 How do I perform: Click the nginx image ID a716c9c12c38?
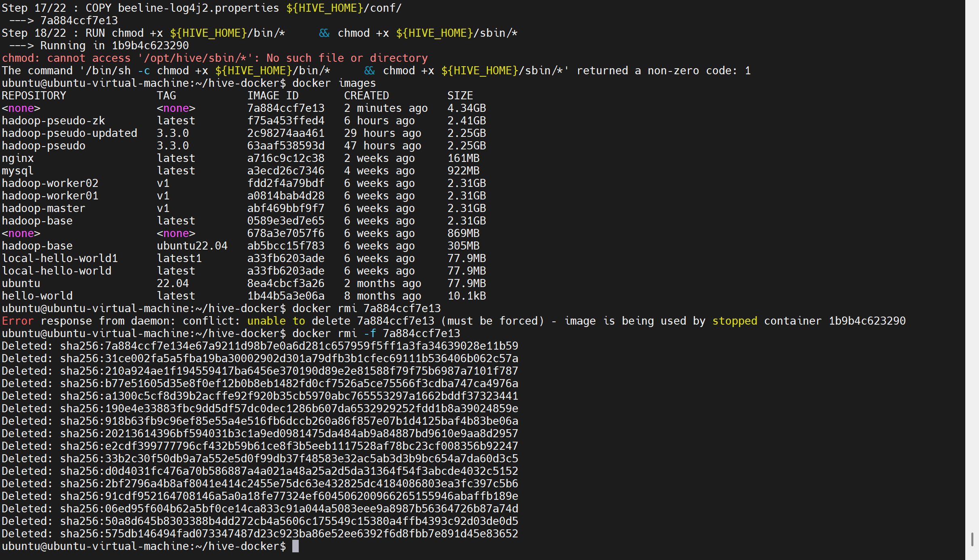point(285,158)
